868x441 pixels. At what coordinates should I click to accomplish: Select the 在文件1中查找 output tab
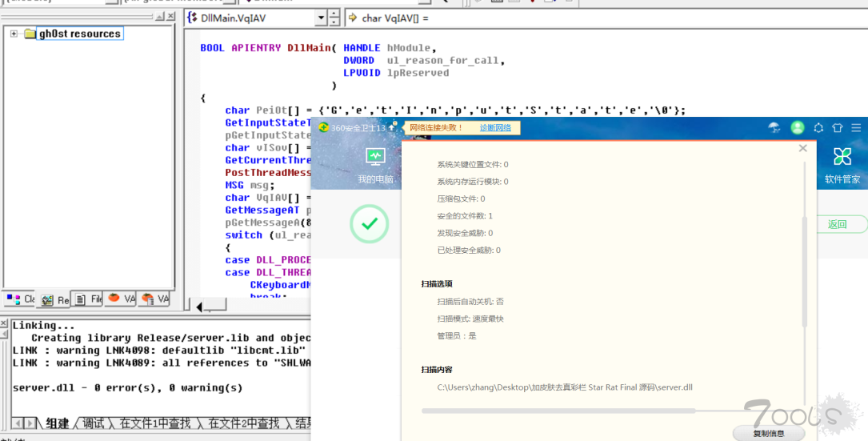point(155,424)
